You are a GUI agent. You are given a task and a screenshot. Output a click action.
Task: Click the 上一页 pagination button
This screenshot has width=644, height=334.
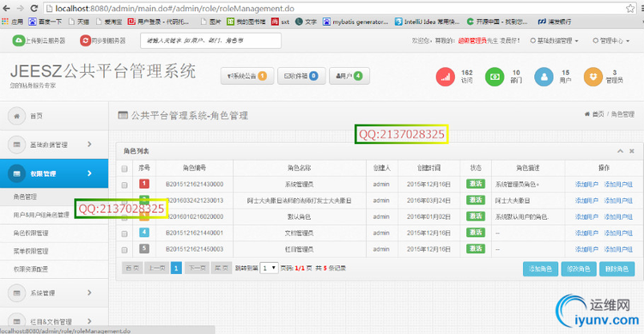[156, 268]
